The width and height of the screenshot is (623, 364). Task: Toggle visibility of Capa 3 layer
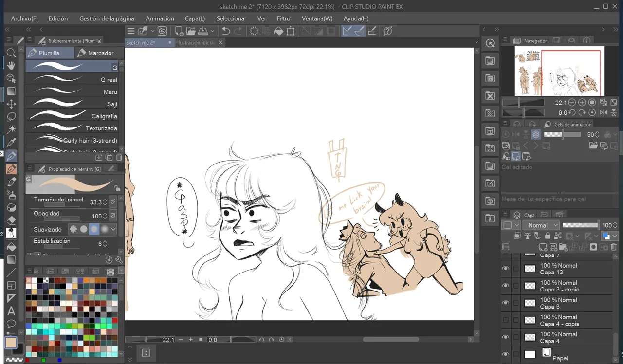point(506,303)
